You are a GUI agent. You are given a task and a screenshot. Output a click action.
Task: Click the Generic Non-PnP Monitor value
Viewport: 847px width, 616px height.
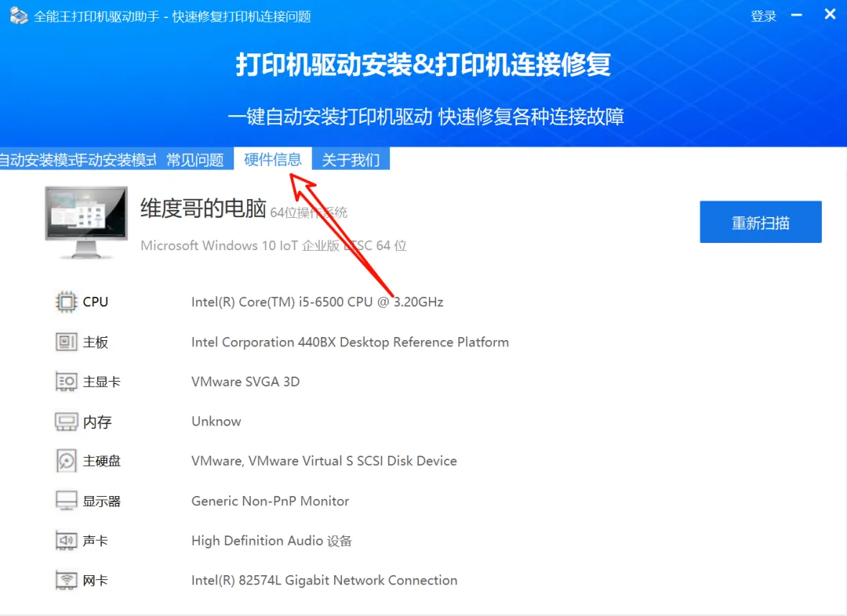pos(270,501)
